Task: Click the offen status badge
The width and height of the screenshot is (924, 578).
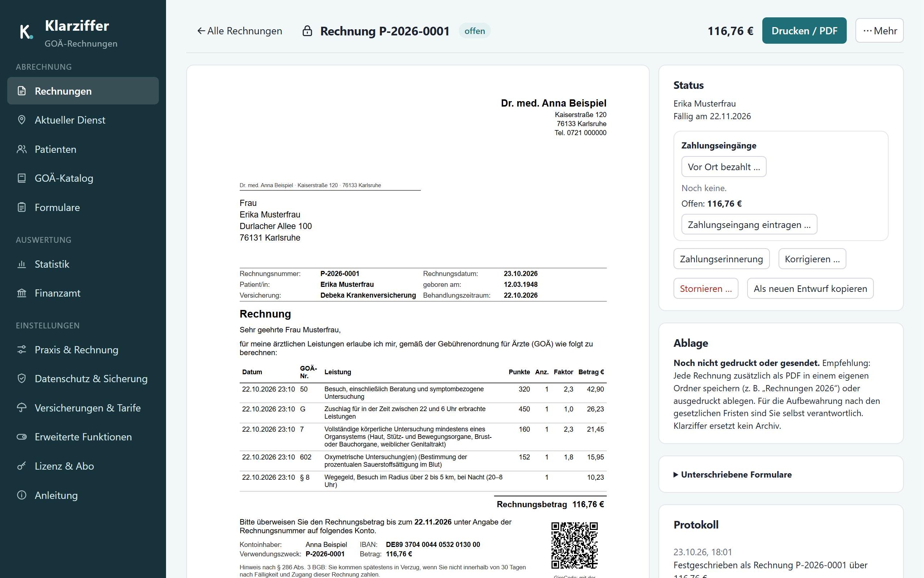Action: tap(475, 31)
